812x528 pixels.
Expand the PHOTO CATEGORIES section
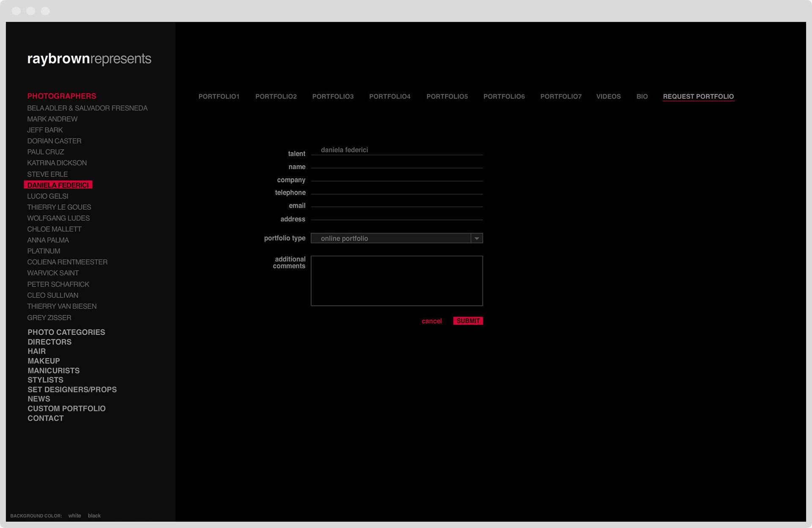(66, 332)
